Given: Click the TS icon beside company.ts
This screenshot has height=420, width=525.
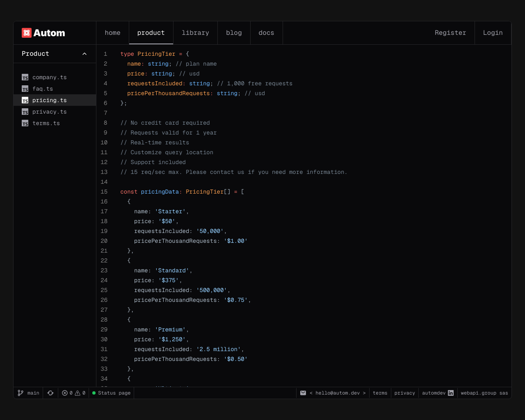Looking at the screenshot, I should 25,78.
